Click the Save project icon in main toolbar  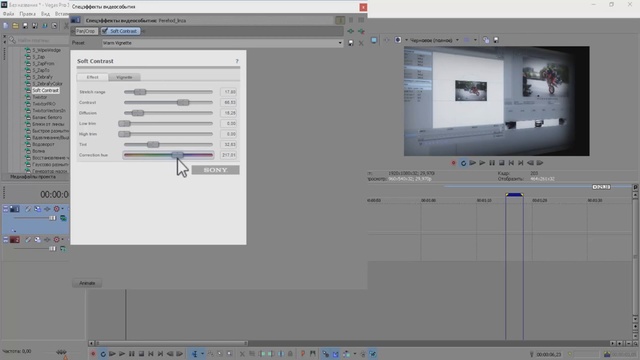tap(25, 26)
